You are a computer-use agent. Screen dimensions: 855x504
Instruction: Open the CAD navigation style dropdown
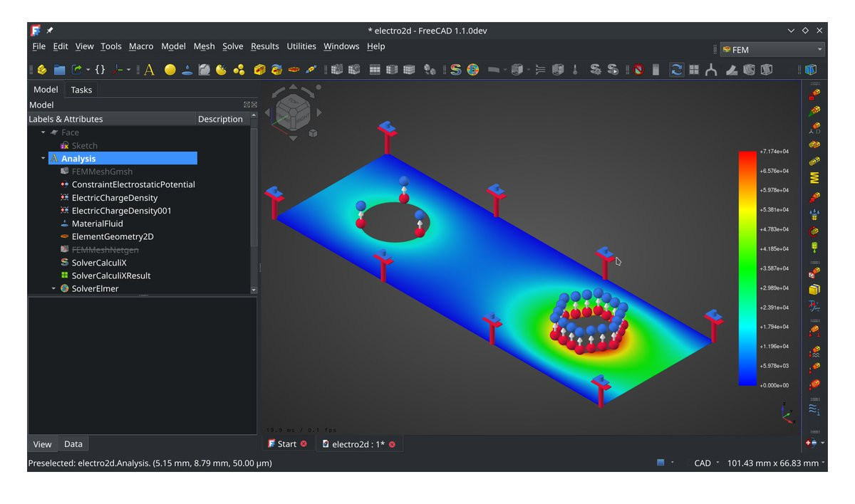(x=706, y=463)
